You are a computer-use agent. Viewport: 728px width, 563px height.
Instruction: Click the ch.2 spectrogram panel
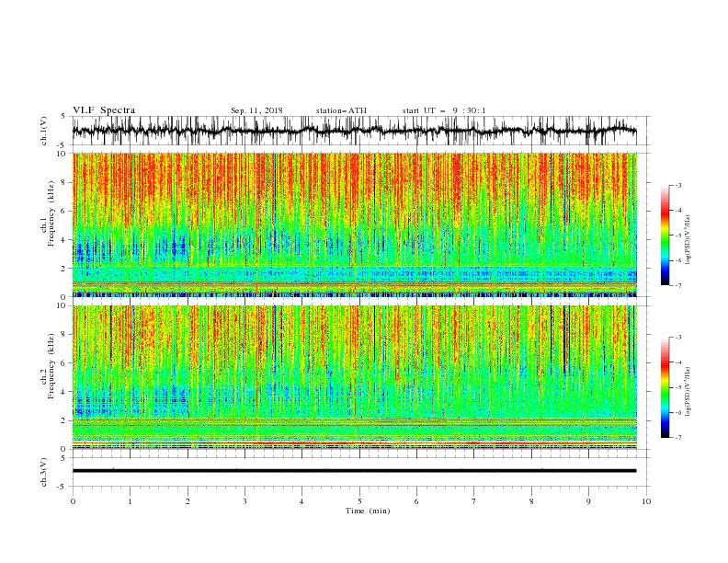tap(355, 377)
